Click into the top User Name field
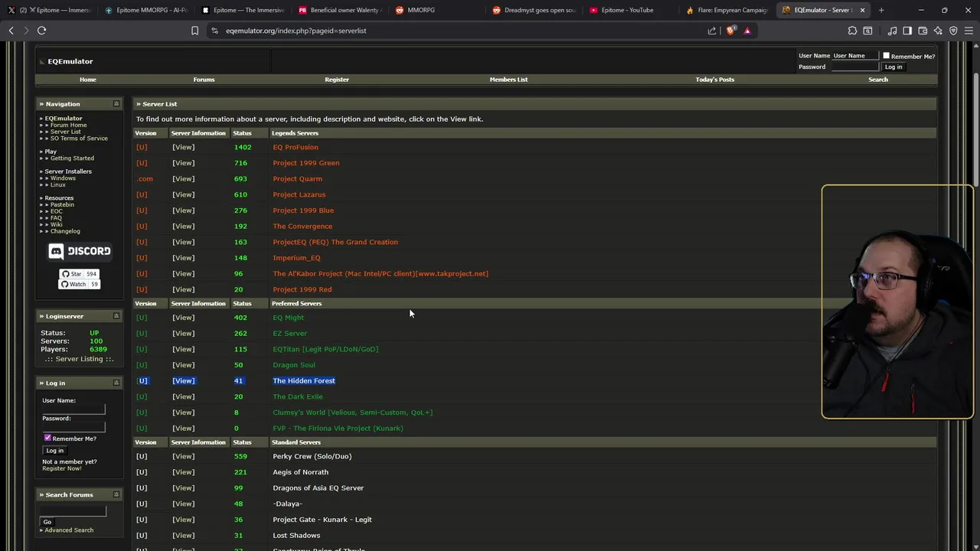Screen dimensions: 980x551 coord(855,56)
